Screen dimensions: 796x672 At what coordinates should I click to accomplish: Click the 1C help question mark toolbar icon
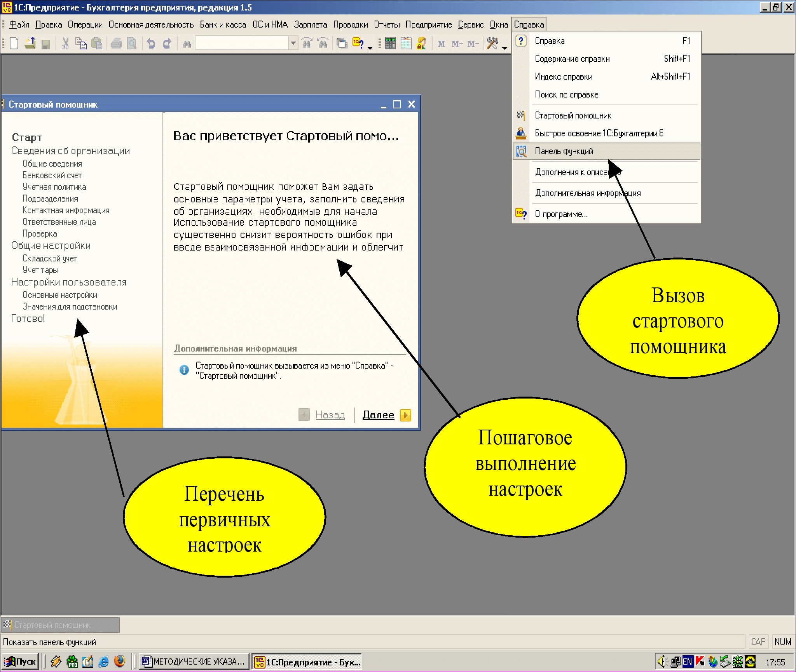point(358,43)
